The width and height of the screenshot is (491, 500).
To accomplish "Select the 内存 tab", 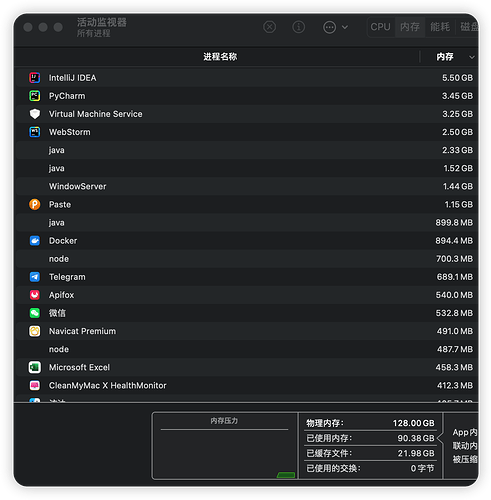I will [410, 27].
